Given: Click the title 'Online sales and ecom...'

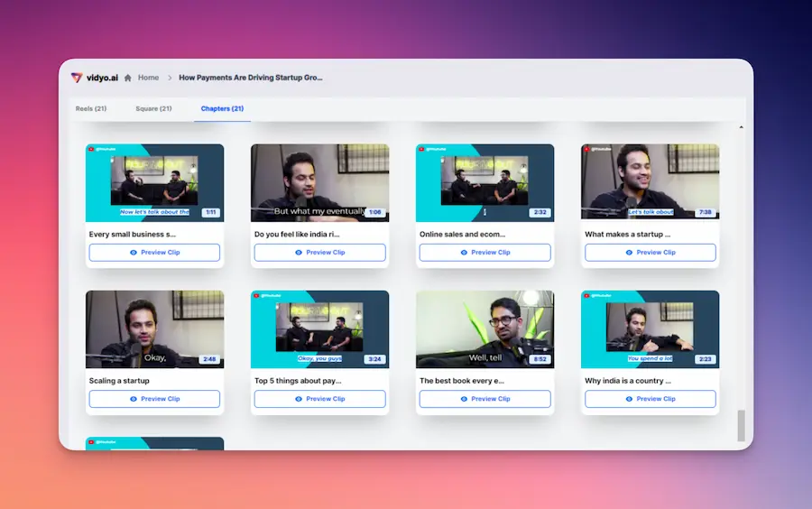Looking at the screenshot, I should point(463,234).
